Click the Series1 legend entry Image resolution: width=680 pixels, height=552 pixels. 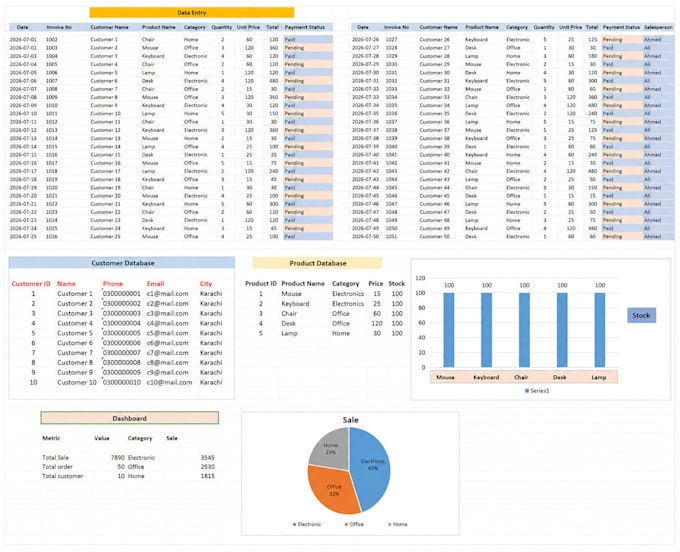tap(537, 391)
